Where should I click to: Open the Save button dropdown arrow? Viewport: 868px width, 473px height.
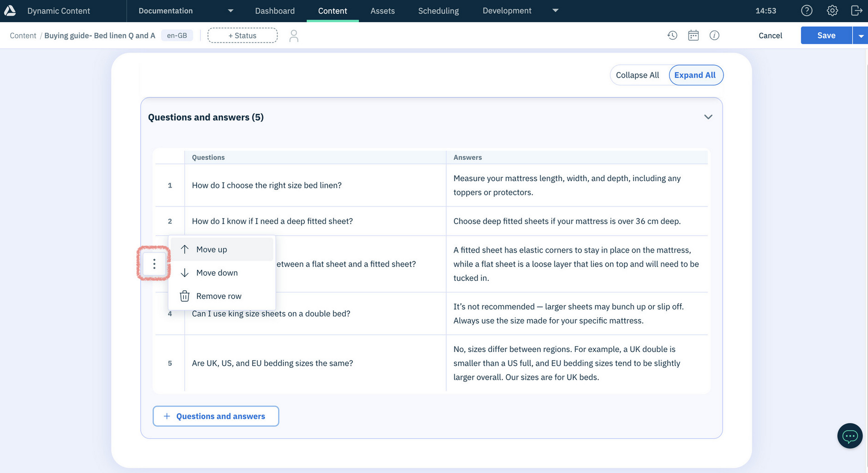point(861,36)
